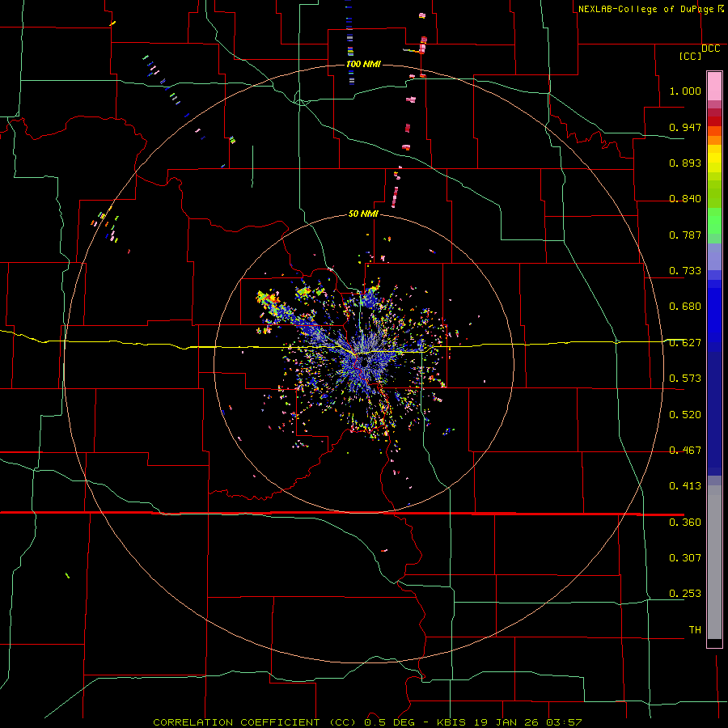Click the 03:57 timestamp
728x728 pixels.
(x=565, y=722)
